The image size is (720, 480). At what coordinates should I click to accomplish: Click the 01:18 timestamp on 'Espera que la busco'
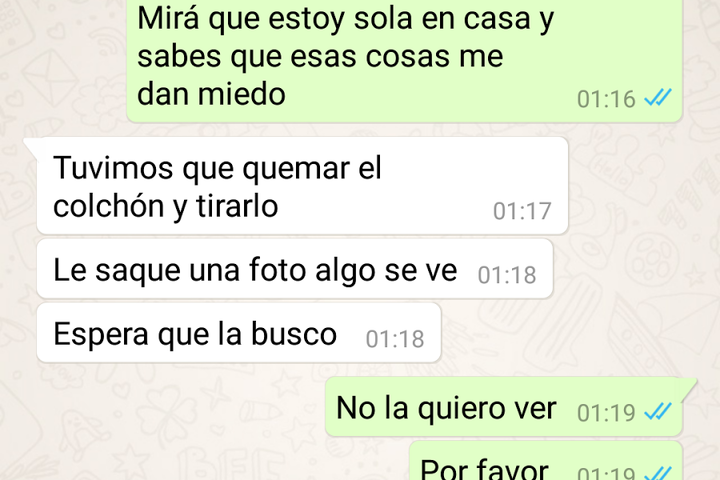coord(395,339)
